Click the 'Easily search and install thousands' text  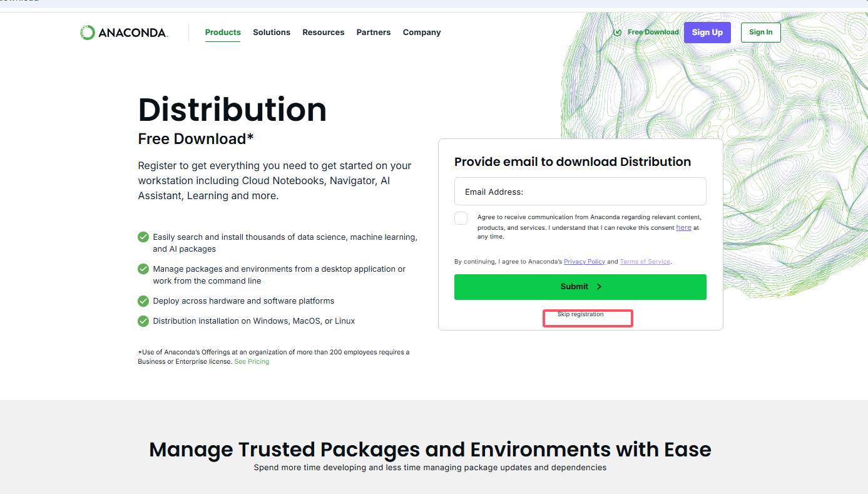285,243
